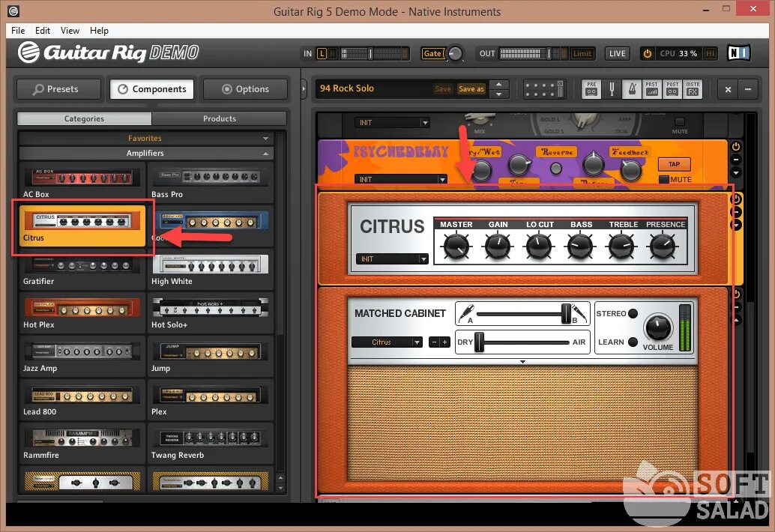
Task: Open the top module INIT preset dropdown
Action: 392,122
